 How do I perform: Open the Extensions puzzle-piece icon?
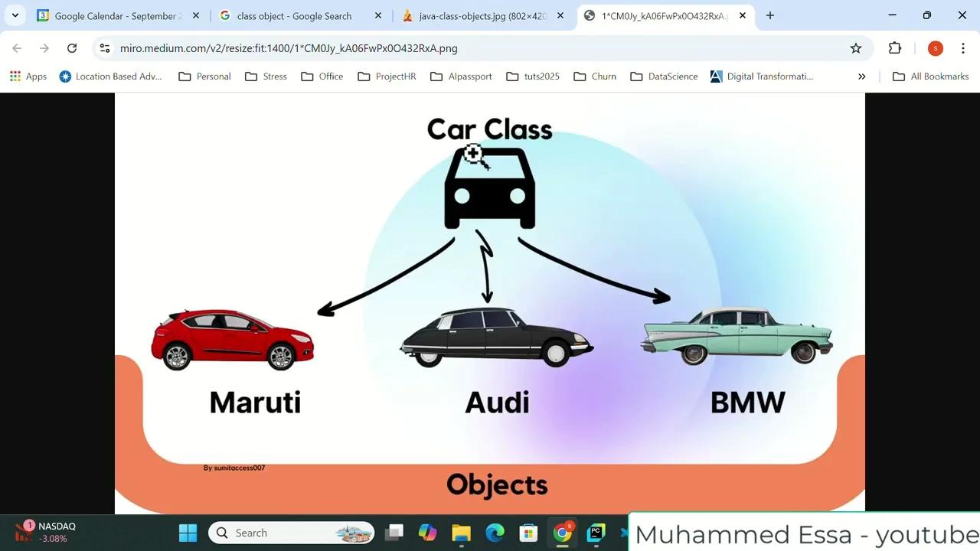(x=895, y=47)
